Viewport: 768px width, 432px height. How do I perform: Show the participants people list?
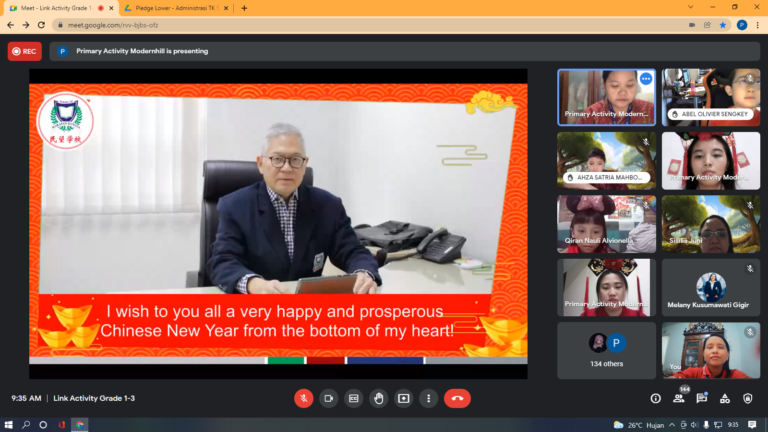coord(679,398)
